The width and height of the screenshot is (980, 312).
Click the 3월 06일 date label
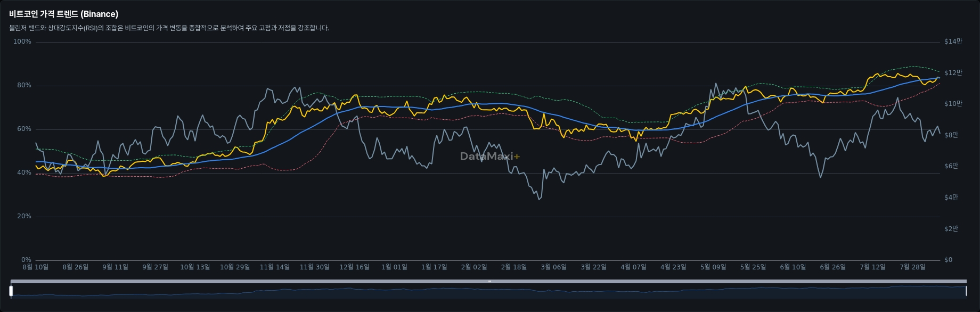554,267
